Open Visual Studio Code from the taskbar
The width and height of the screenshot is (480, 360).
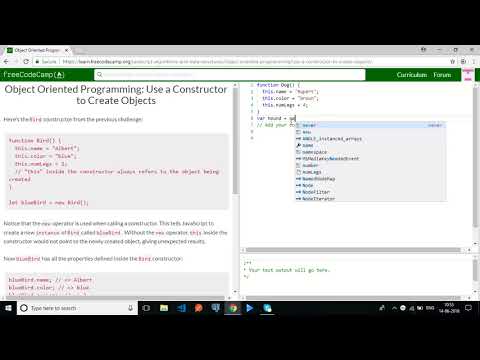tap(181, 308)
